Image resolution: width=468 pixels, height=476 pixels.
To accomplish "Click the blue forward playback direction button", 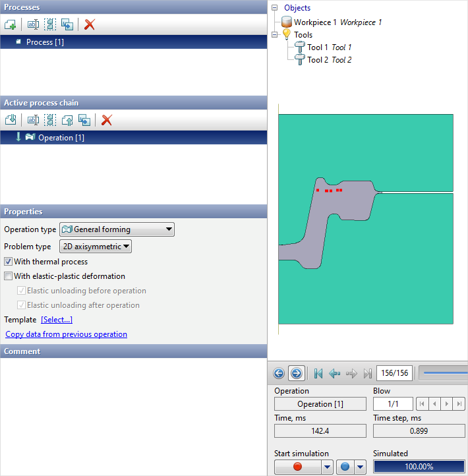I will [296, 374].
